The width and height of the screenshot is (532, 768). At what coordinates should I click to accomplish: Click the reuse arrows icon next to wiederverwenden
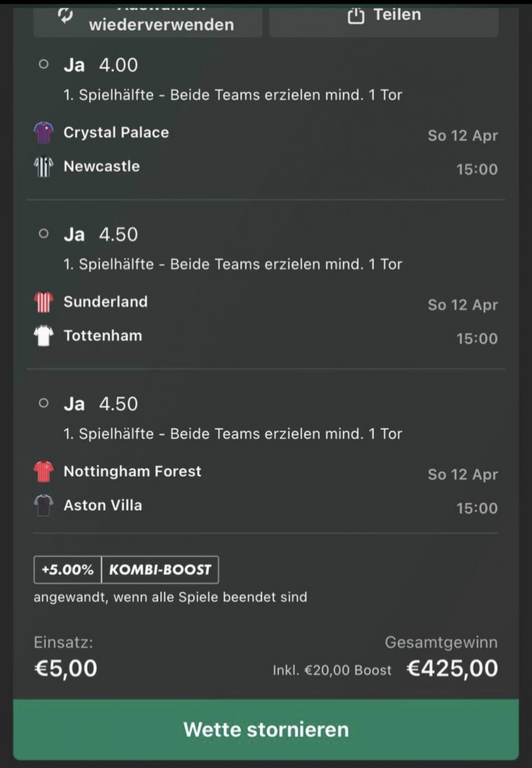click(65, 16)
